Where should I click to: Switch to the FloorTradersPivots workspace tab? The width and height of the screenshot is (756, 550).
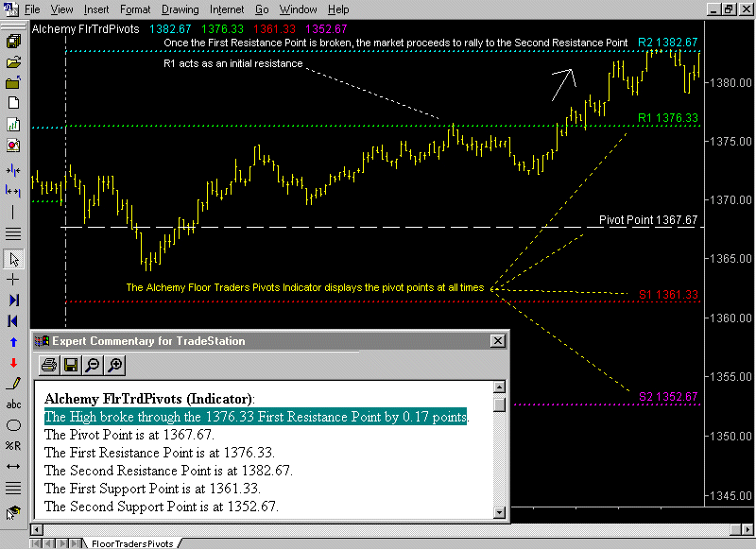click(x=132, y=543)
